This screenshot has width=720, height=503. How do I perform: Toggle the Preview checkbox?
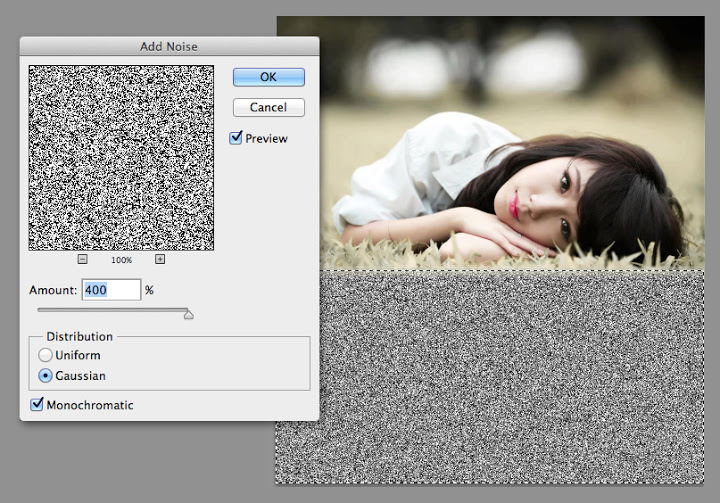[x=236, y=138]
